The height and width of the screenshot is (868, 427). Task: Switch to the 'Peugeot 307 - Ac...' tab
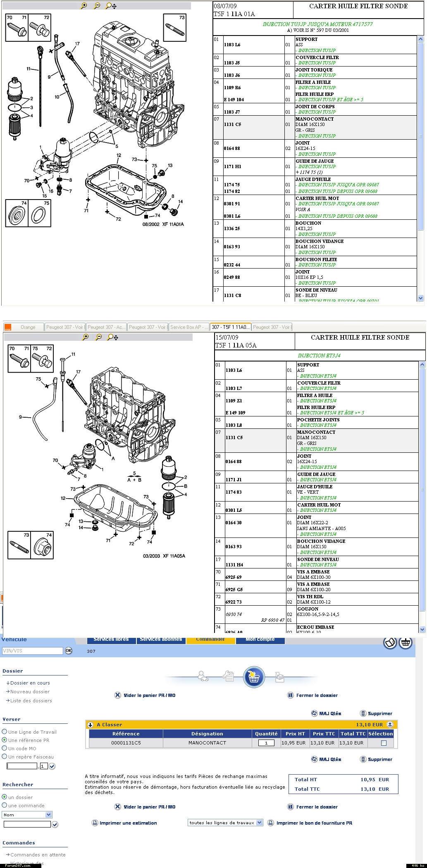[x=106, y=327]
